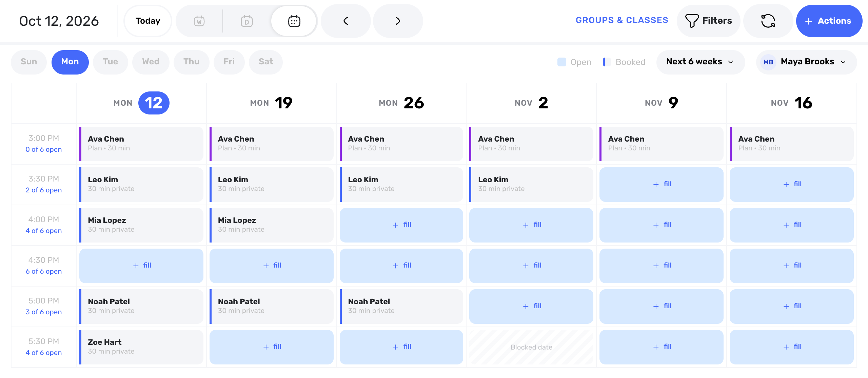868x378 pixels.
Task: Select the Tue day tab
Action: pyautogui.click(x=111, y=62)
